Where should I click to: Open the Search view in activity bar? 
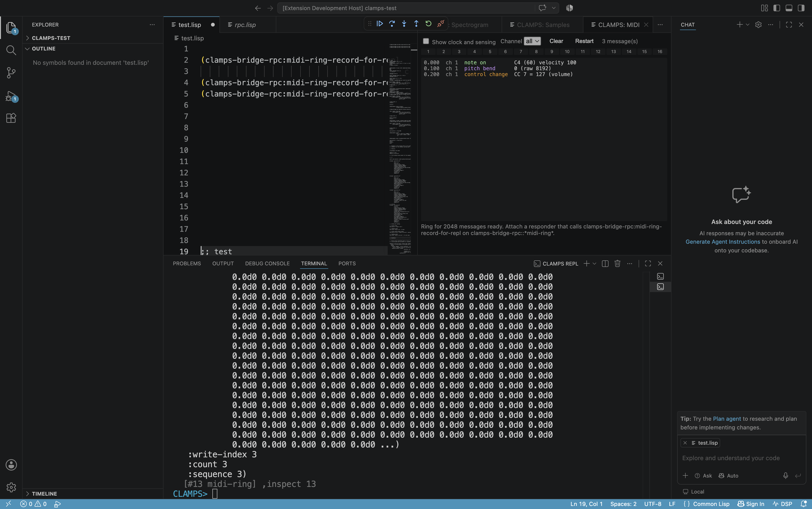click(x=11, y=50)
